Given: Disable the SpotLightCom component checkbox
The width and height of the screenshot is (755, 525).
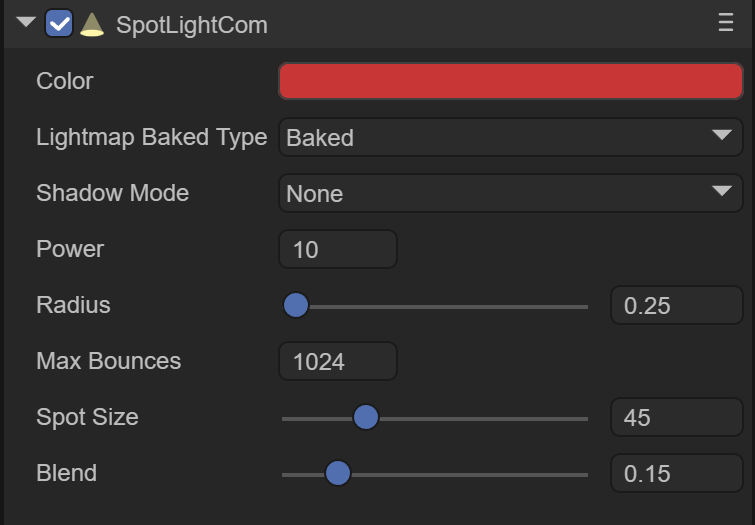Looking at the screenshot, I should click(59, 25).
